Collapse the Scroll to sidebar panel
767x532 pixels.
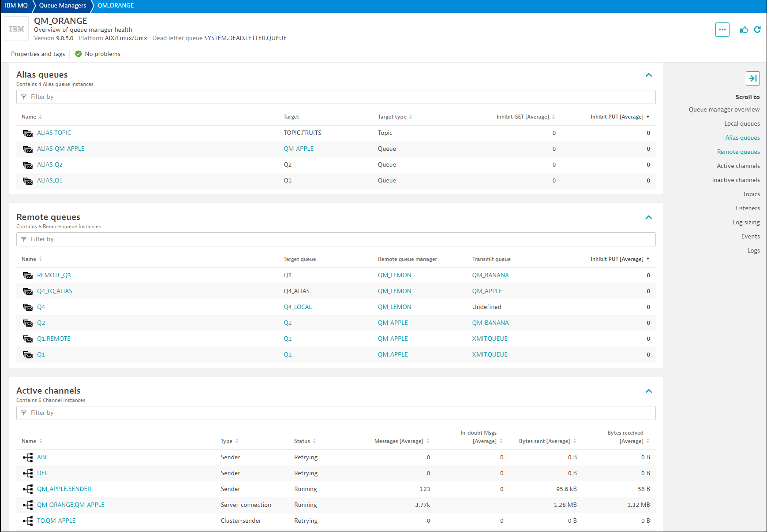click(x=752, y=78)
